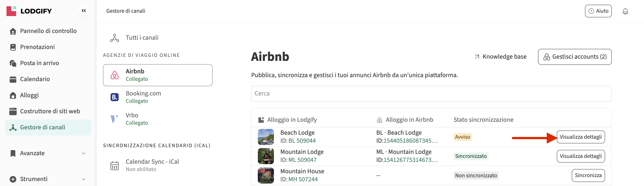The height and width of the screenshot is (186, 644).
Task: Click Sincronizza for Mountain House
Action: (588, 175)
